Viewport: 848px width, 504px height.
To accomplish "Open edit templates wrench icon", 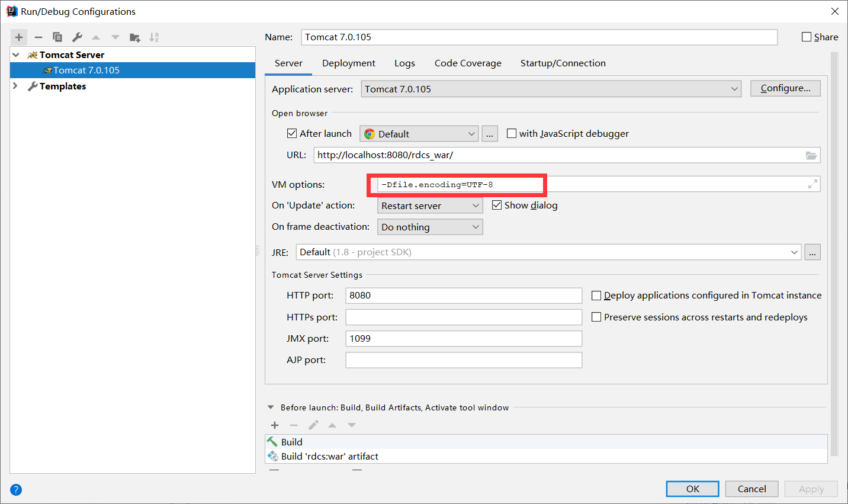I will (77, 37).
